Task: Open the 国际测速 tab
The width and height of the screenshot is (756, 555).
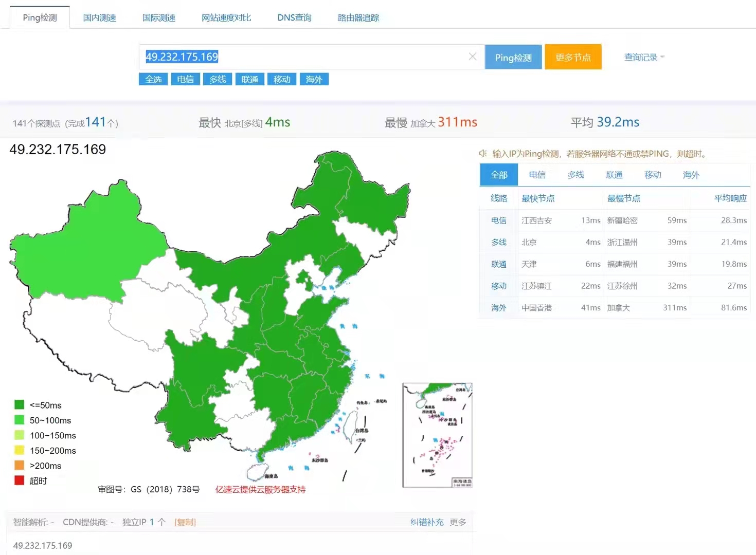Action: 159,17
